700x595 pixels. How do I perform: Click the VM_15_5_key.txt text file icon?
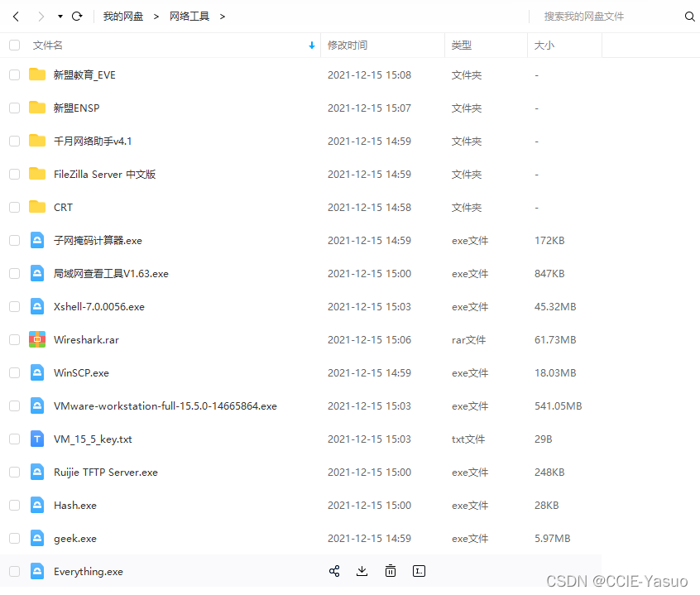36,439
